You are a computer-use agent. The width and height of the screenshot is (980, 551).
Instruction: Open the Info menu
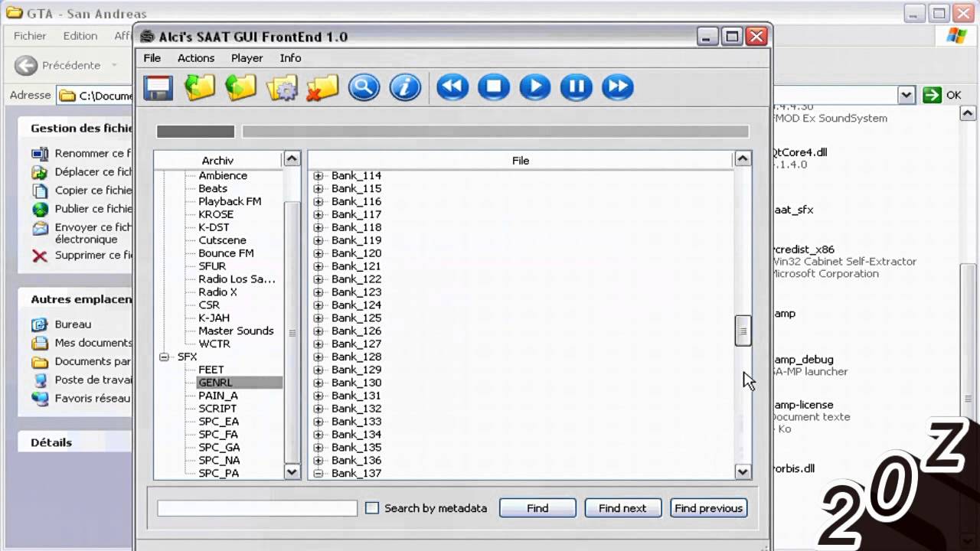click(290, 58)
